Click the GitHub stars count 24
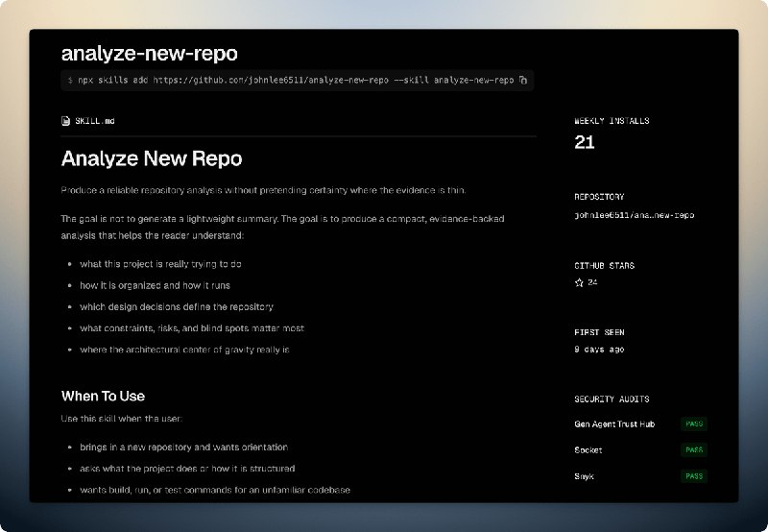This screenshot has width=768, height=532. click(x=592, y=283)
